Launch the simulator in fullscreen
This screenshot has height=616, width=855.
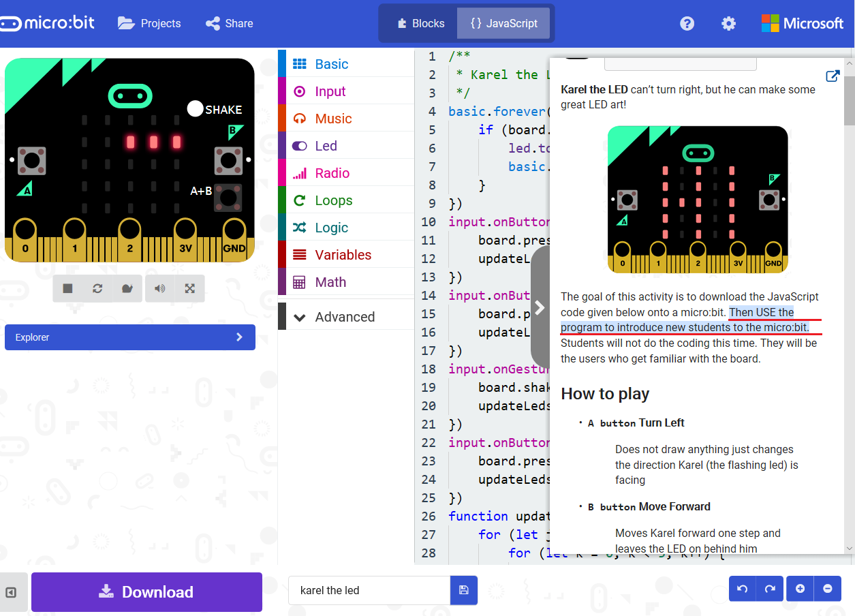[189, 288]
